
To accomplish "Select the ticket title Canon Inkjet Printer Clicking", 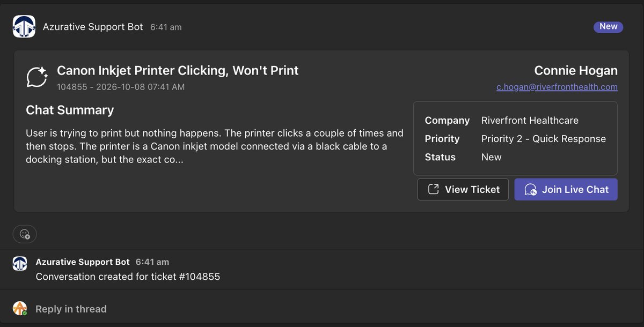I will point(178,70).
